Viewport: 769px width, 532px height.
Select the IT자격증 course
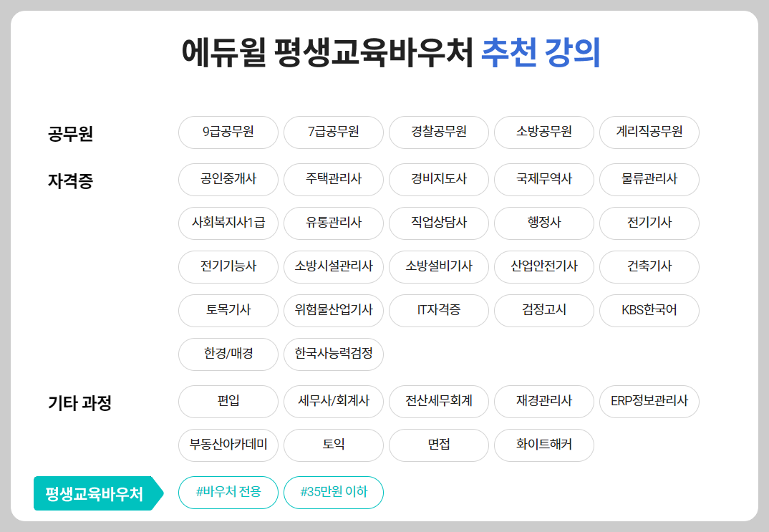tap(438, 310)
